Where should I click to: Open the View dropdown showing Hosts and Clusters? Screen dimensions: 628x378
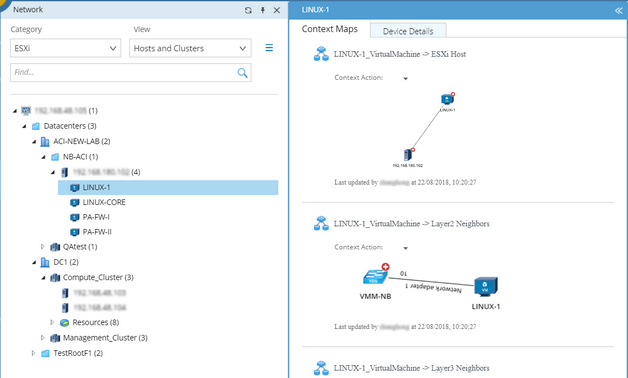(190, 48)
